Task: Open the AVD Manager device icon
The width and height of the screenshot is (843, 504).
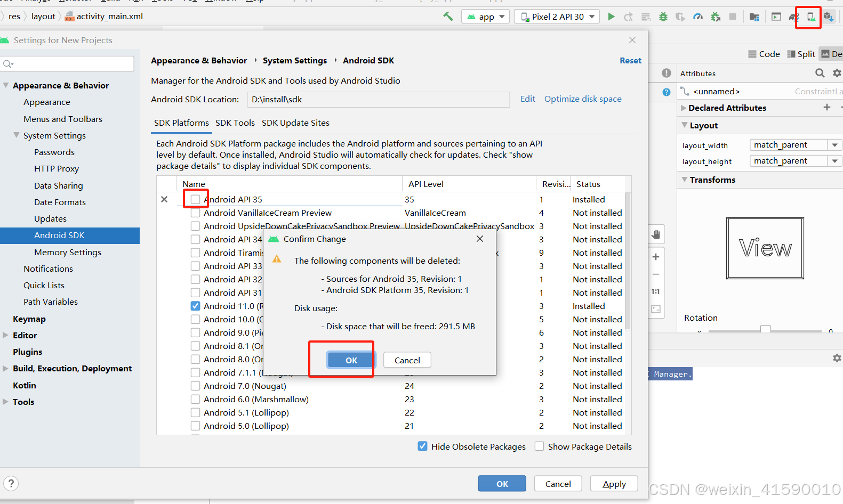Action: point(811,17)
